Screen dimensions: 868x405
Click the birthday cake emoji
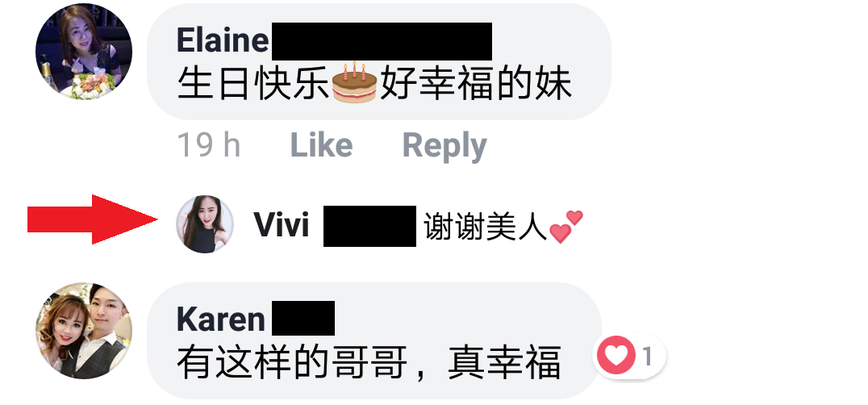354,83
